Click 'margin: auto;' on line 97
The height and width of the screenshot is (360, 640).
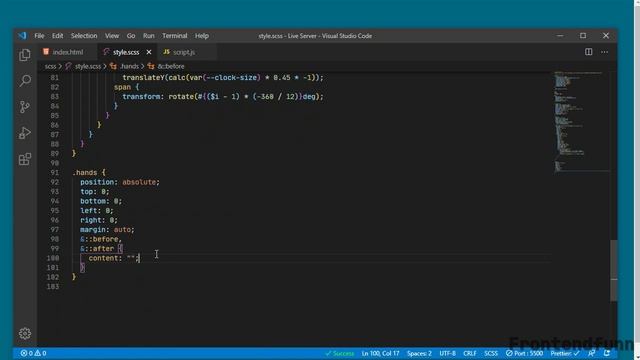(107, 230)
